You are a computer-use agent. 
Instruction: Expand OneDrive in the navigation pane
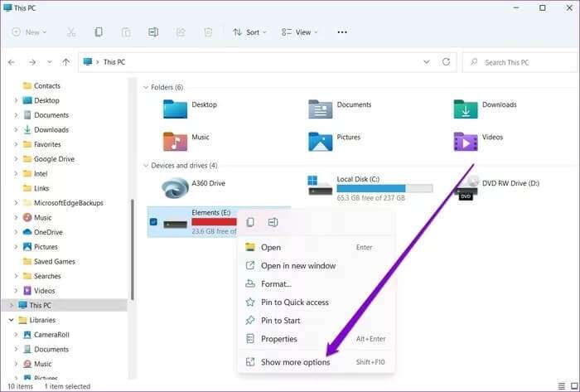[x=16, y=232]
